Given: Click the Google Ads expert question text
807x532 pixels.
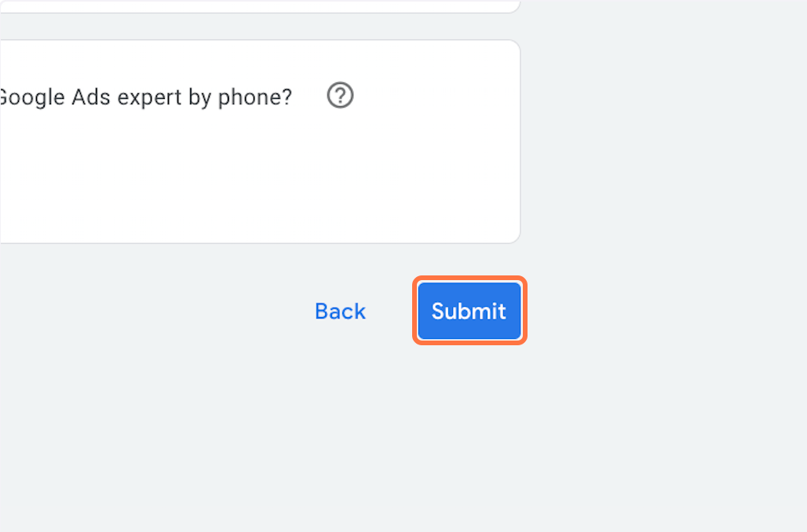Looking at the screenshot, I should (x=145, y=97).
